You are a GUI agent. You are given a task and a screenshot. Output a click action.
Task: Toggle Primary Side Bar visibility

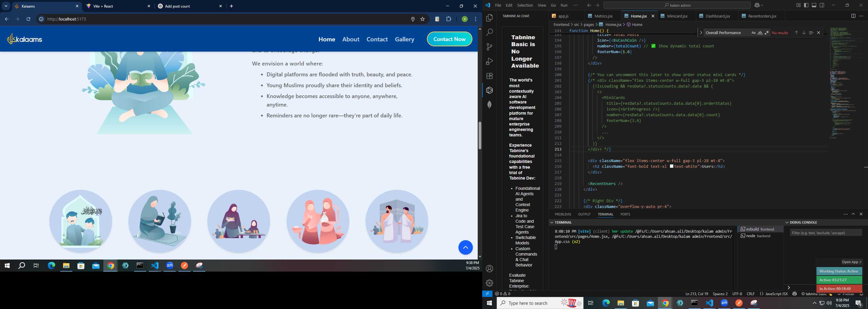[x=806, y=5]
